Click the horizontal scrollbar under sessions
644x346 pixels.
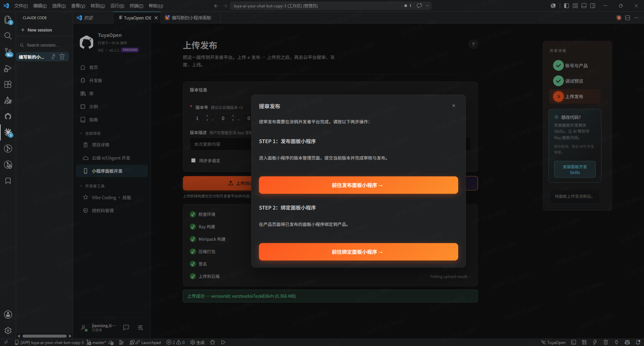pos(44,336)
